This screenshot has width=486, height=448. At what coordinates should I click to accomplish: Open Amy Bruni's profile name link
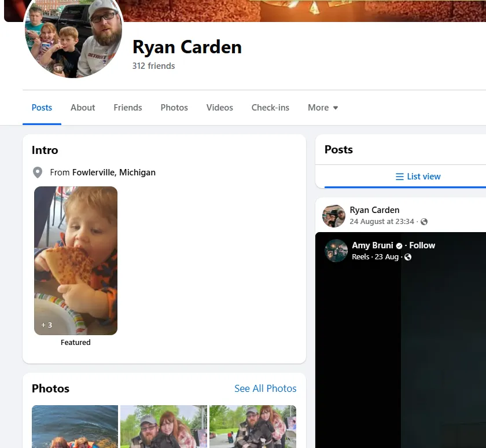(x=372, y=245)
